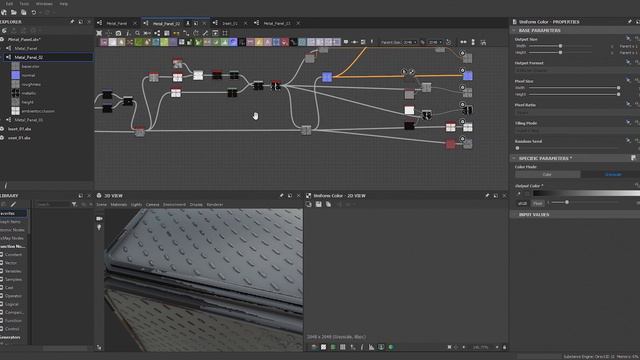
Task: Select the height output in Explorer
Action: 27,102
